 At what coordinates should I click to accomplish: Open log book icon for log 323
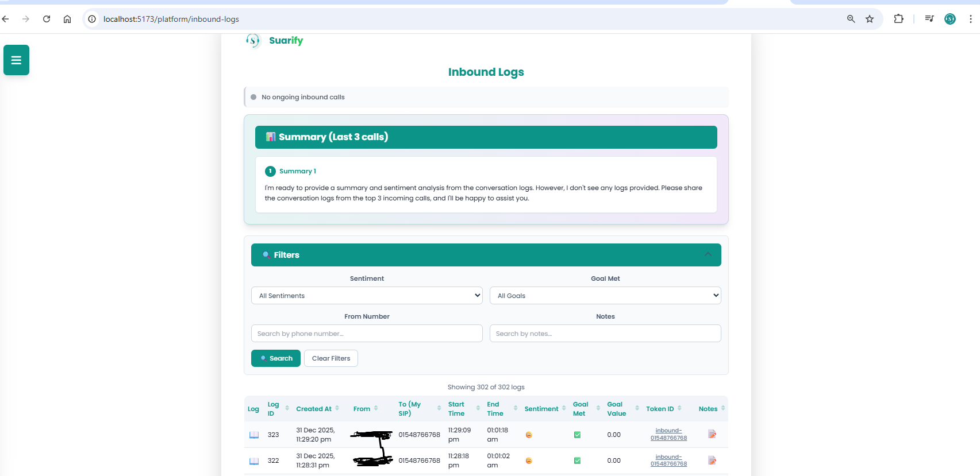(253, 435)
